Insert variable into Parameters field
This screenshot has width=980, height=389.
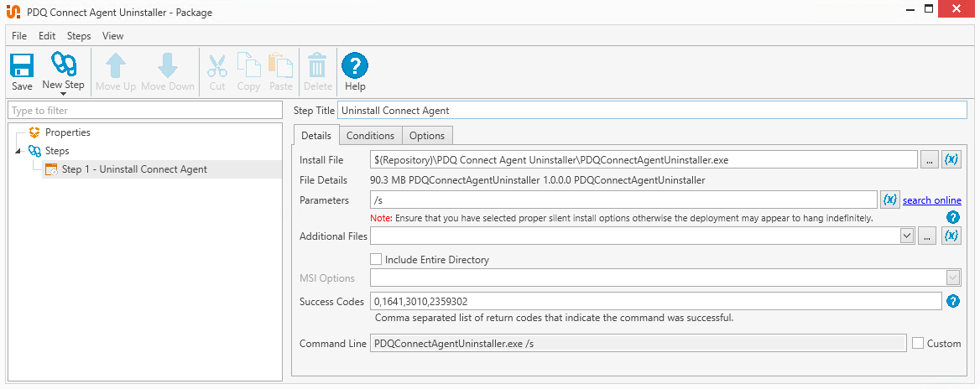click(x=890, y=200)
